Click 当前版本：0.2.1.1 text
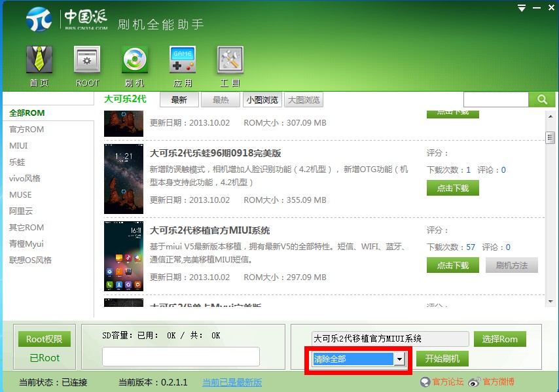Screen dimensions: 559x392 click(153, 382)
